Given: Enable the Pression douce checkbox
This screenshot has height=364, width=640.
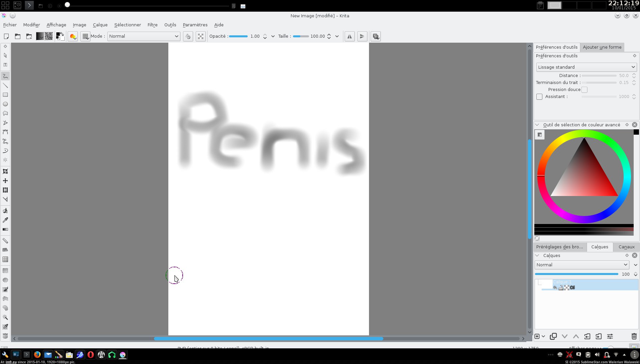Looking at the screenshot, I should [584, 90].
